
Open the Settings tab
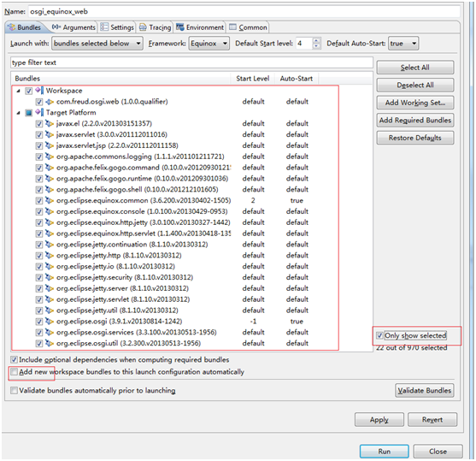tap(117, 27)
